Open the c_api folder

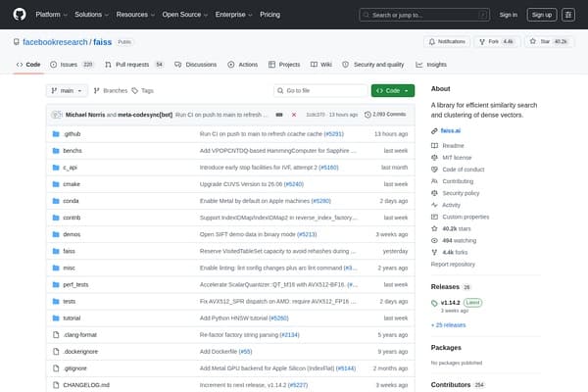70,168
